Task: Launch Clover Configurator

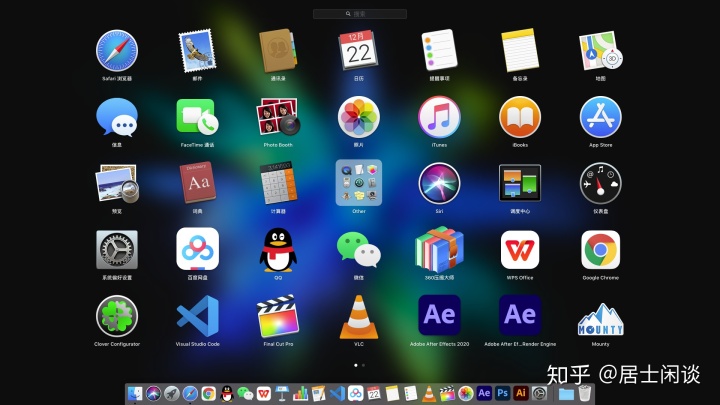Action: pos(117,316)
